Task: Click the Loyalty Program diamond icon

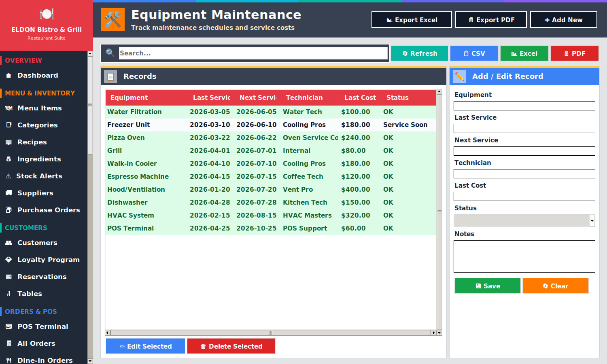Action: click(9, 260)
